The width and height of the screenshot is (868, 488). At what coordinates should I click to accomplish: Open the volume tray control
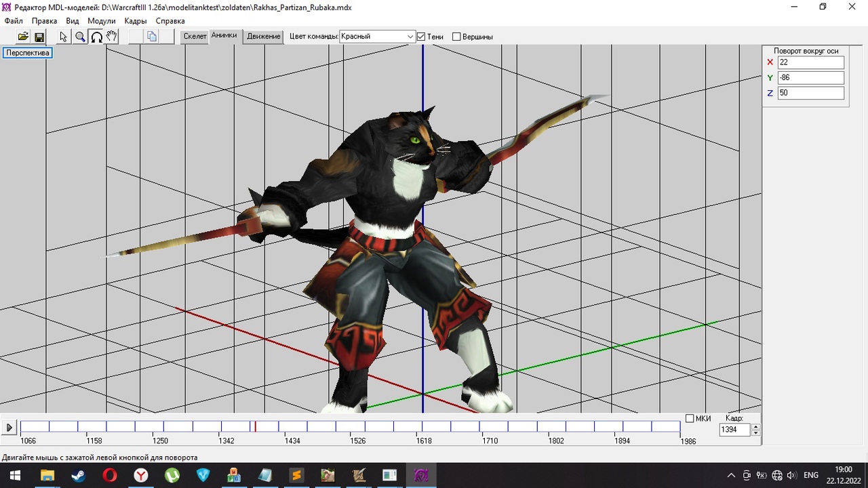(791, 475)
